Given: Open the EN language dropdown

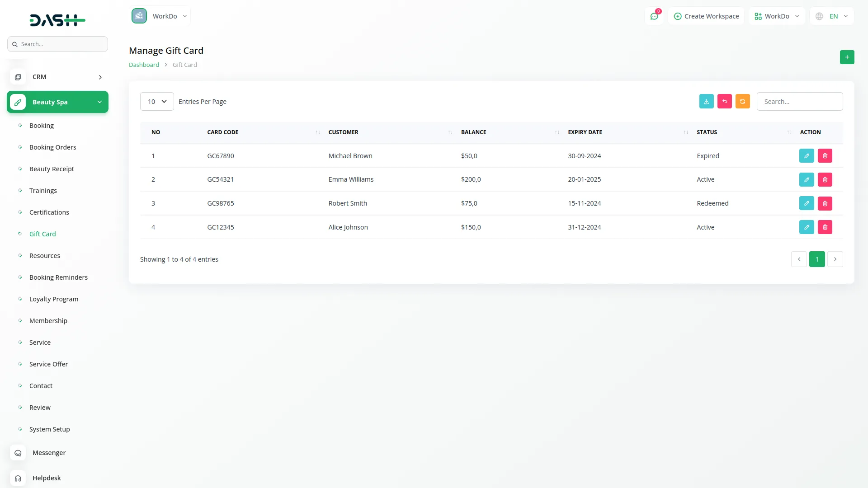Looking at the screenshot, I should click(x=832, y=16).
